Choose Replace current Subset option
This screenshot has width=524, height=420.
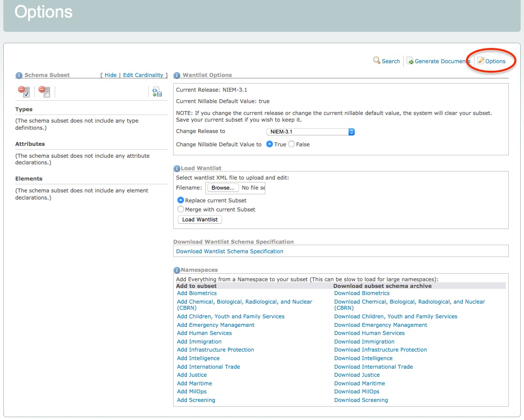pyautogui.click(x=181, y=200)
